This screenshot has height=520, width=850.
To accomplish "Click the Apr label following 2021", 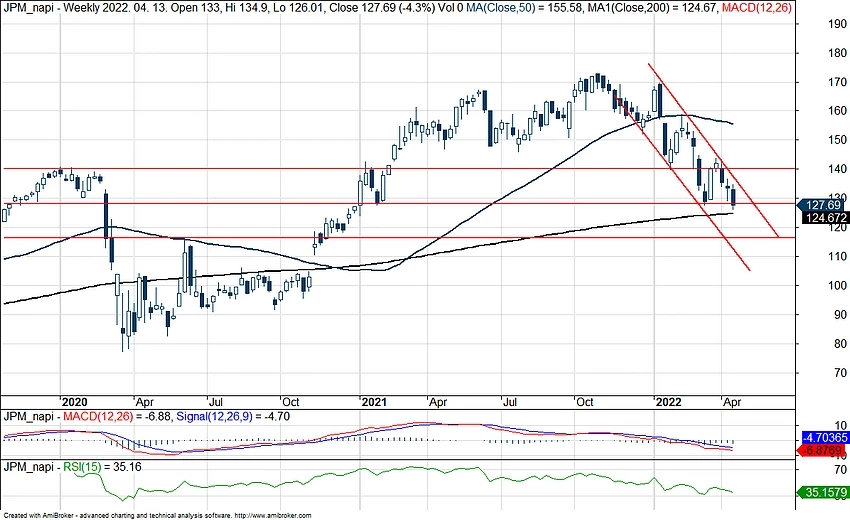I will tap(438, 402).
